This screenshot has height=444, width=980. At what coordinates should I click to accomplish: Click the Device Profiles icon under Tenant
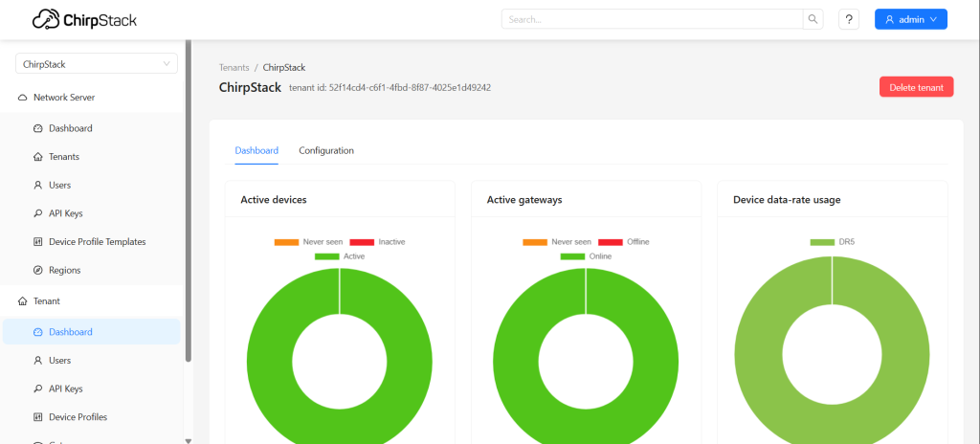click(38, 417)
